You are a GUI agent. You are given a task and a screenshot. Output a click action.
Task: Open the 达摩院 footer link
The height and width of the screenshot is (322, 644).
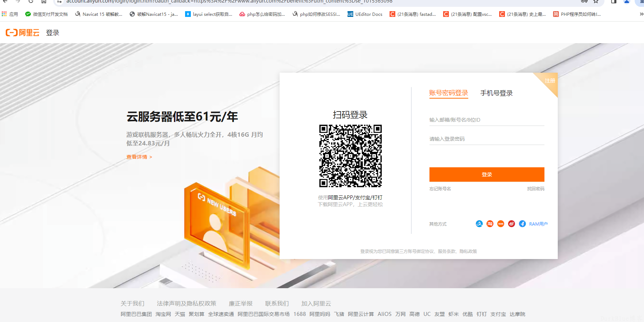pyautogui.click(x=517, y=314)
